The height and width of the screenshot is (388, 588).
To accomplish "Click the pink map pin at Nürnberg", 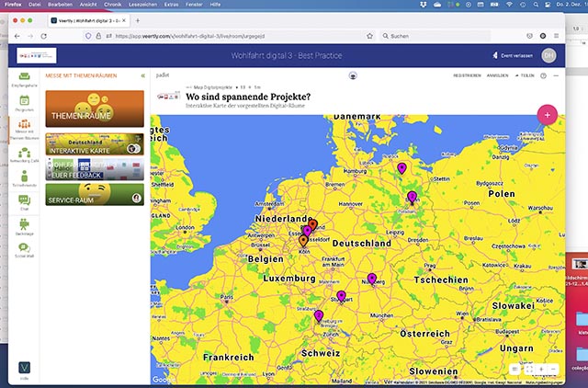I will point(371,279).
